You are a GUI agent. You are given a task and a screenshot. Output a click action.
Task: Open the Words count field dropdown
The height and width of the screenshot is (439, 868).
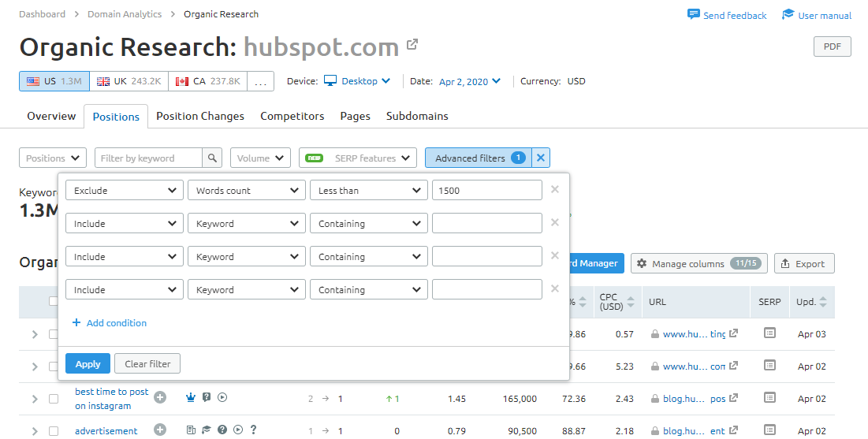pos(246,190)
